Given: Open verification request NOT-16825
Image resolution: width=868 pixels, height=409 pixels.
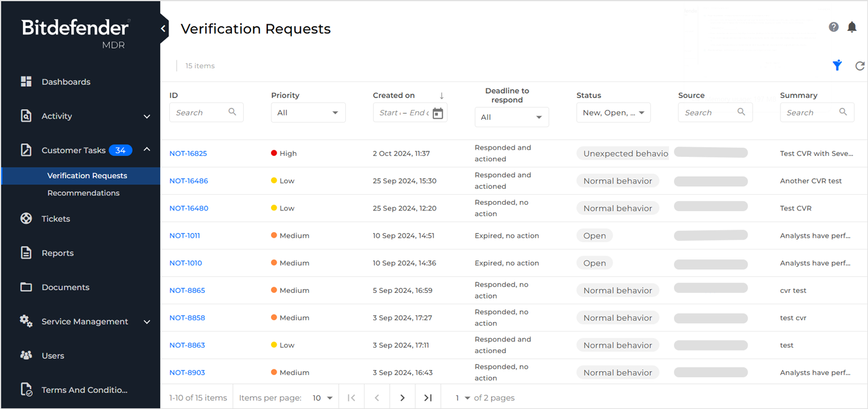Looking at the screenshot, I should click(x=188, y=153).
